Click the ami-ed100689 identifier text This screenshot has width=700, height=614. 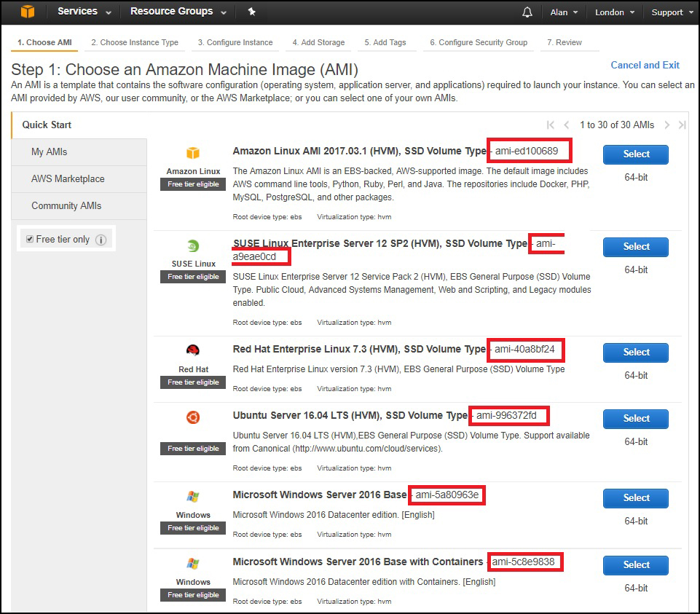tap(527, 151)
